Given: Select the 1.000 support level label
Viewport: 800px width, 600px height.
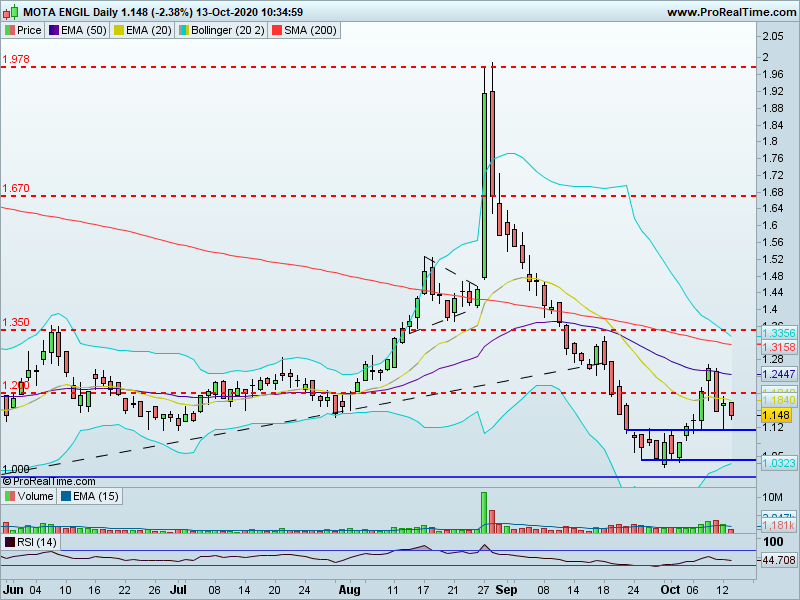Looking at the screenshot, I should (x=16, y=469).
